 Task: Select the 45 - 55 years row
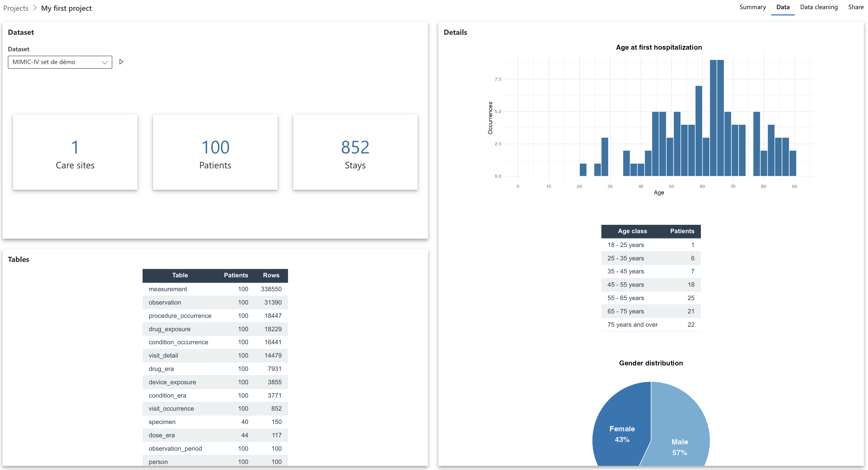[651, 285]
